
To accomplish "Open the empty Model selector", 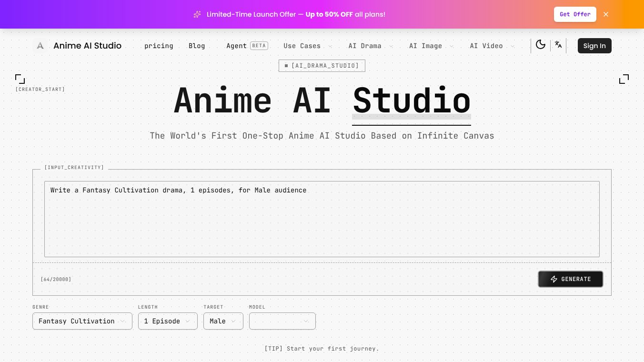I will (282, 321).
